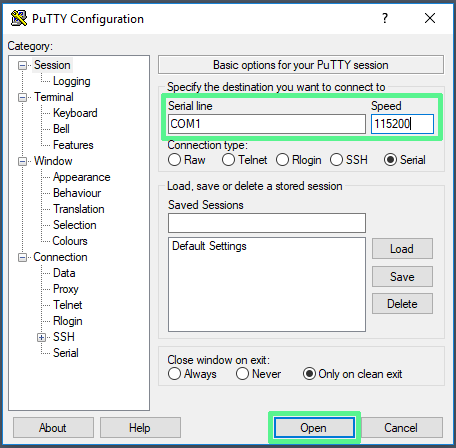Click the Save session button
The width and height of the screenshot is (456, 448).
402,277
